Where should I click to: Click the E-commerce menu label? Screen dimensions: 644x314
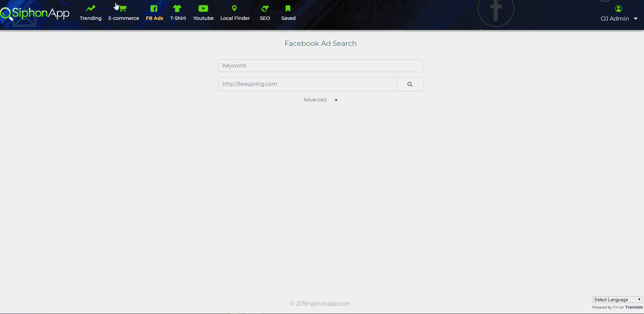pos(124,18)
